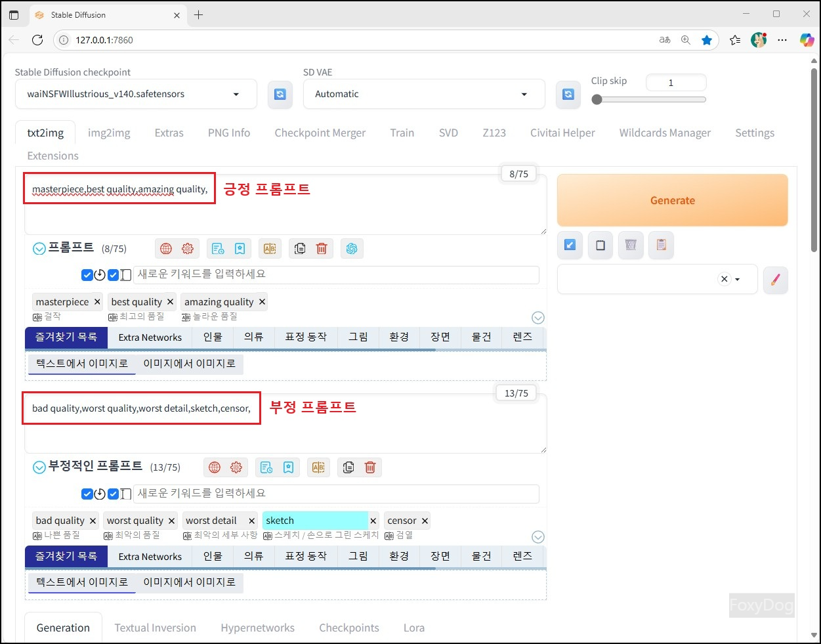Screen dimensions: 821x644
Task: Open prompt history icon in the negative prompt toolbar
Action: pyautogui.click(x=266, y=467)
